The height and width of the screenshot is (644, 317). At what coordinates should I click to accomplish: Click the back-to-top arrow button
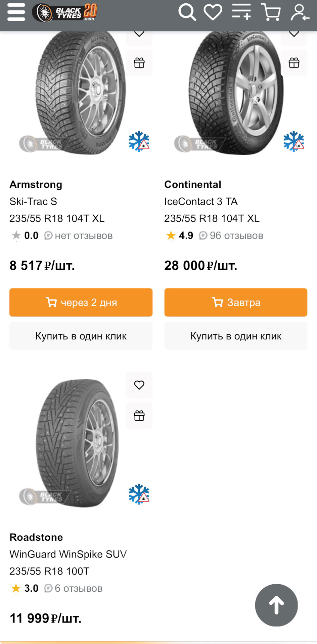click(x=276, y=605)
